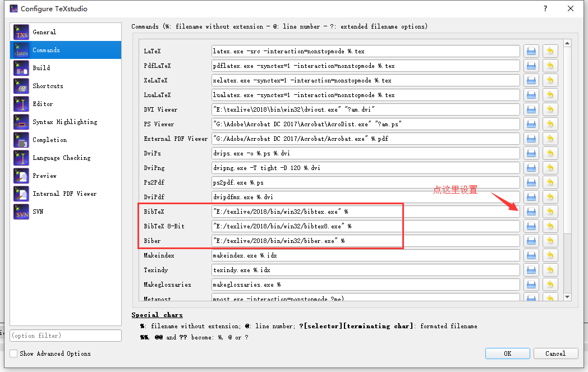Open the Editor settings page
The width and height of the screenshot is (588, 372).
[66, 104]
